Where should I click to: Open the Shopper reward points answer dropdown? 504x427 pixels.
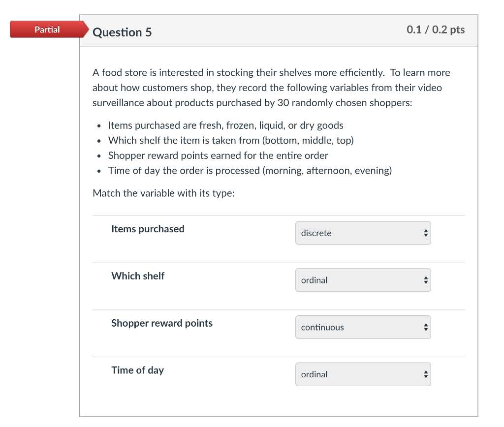[363, 327]
